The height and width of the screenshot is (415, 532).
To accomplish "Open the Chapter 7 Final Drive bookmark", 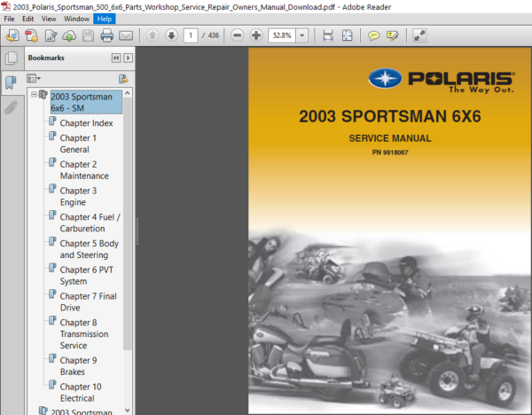I will (x=88, y=301).
